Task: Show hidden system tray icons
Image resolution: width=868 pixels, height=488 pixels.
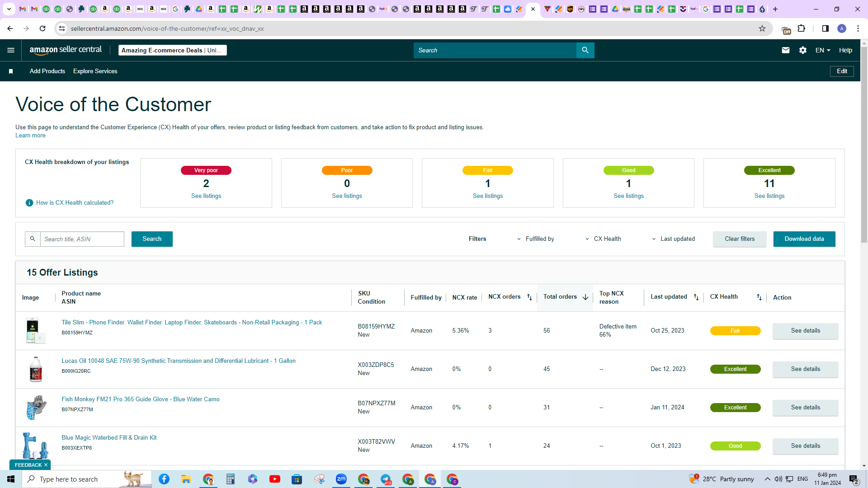Action: click(767, 479)
